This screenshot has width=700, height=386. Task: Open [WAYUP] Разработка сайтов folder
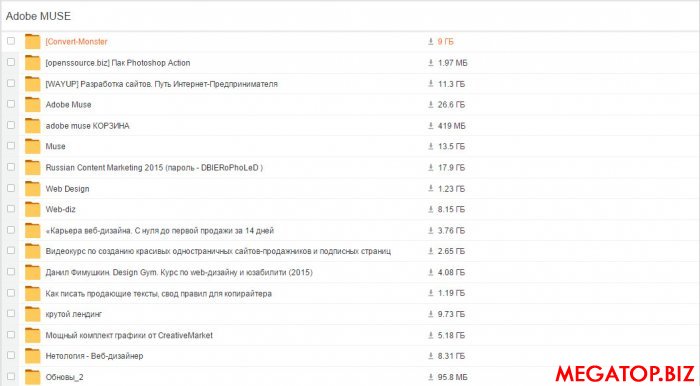pyautogui.click(x=162, y=84)
